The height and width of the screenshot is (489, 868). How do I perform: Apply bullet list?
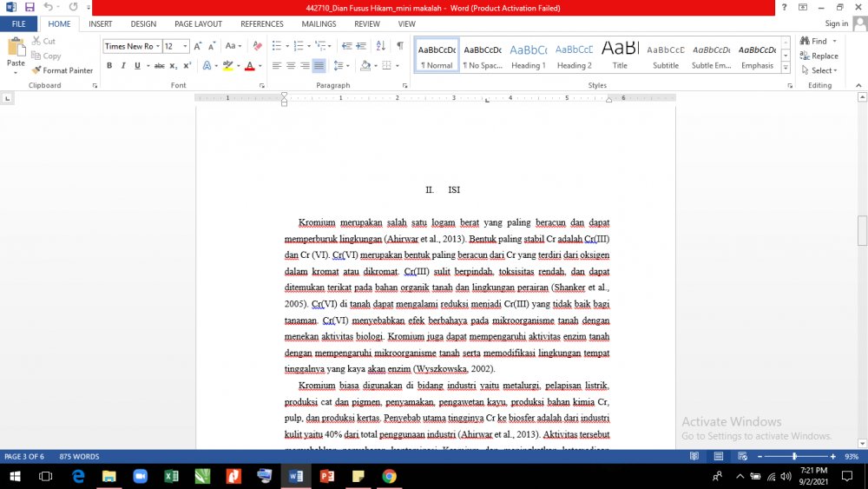coord(277,46)
